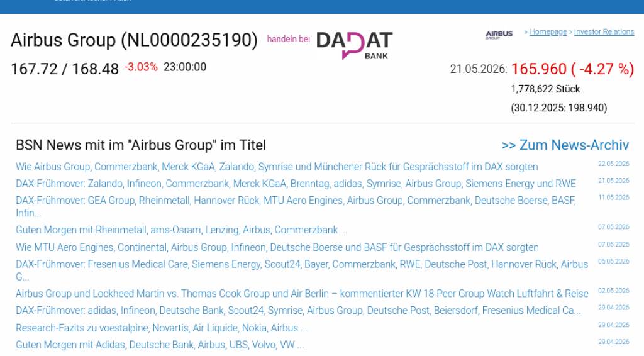Click the 165.960 closing price value
This screenshot has height=356, width=644.
click(x=538, y=69)
